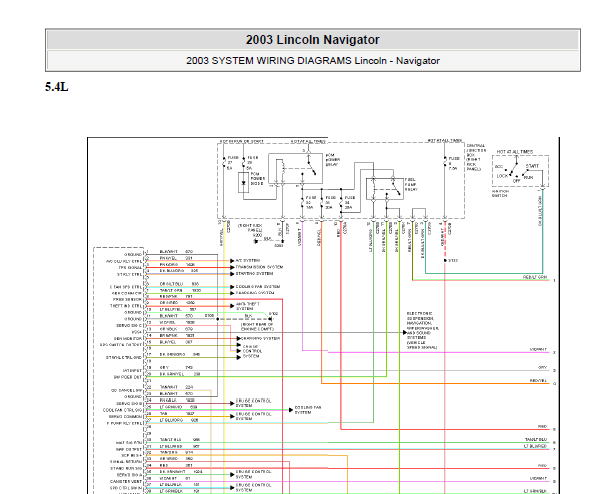Select the CENTRAL JUNCTION BOX label
Viewport: 607px width, 494px height.
pyautogui.click(x=476, y=157)
